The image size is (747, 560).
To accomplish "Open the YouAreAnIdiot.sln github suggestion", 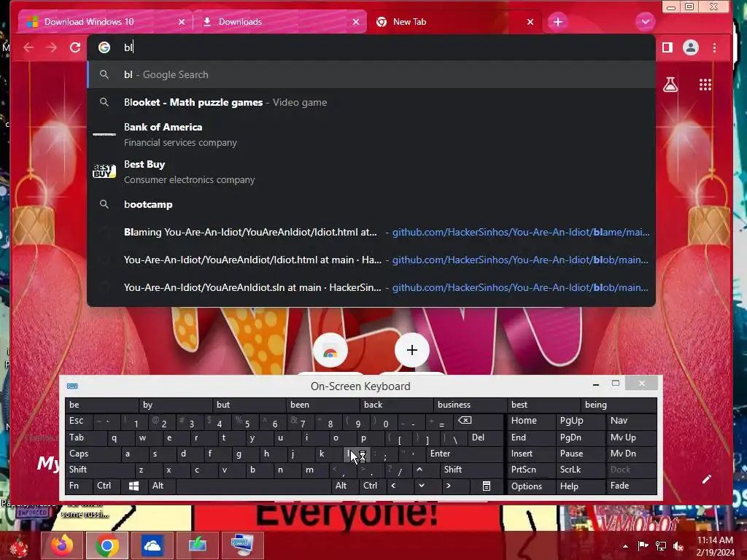I will point(371,287).
